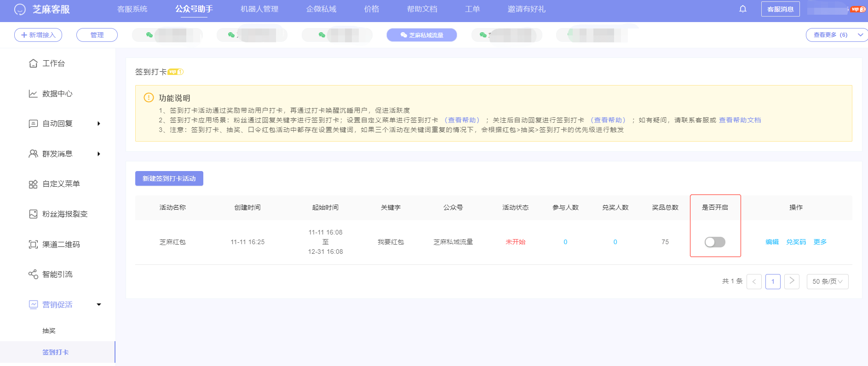Viewport: 868px width, 366px height.
Task: Expand the 群发消息 submenu arrow
Action: click(x=98, y=154)
